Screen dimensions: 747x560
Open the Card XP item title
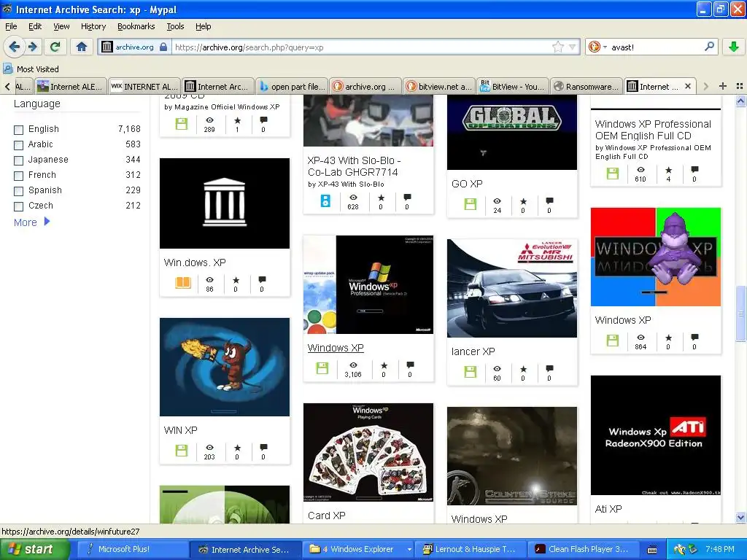(326, 516)
